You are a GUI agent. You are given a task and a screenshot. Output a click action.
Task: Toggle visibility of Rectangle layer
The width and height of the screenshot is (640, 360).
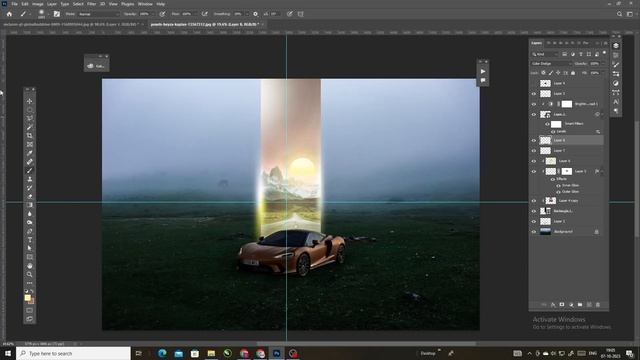pyautogui.click(x=533, y=211)
